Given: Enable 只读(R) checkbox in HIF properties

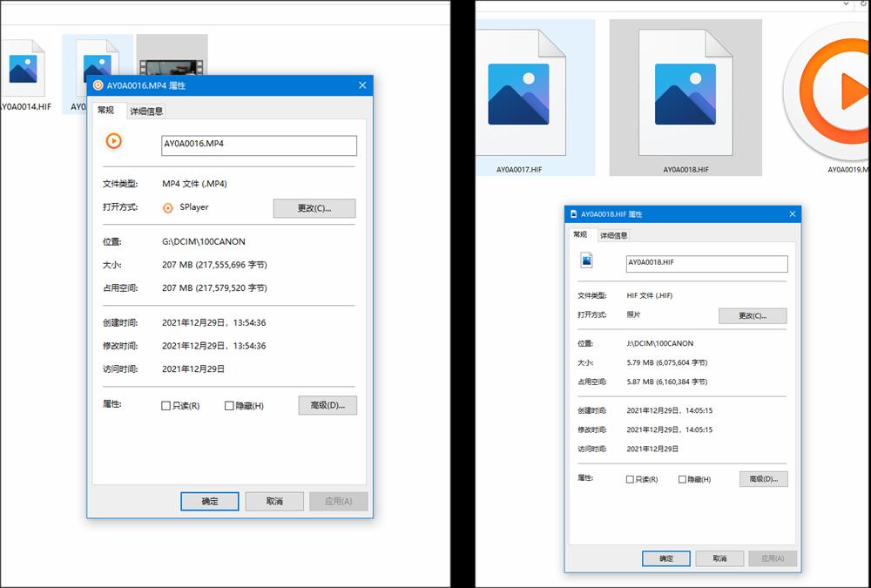Looking at the screenshot, I should 630,479.
